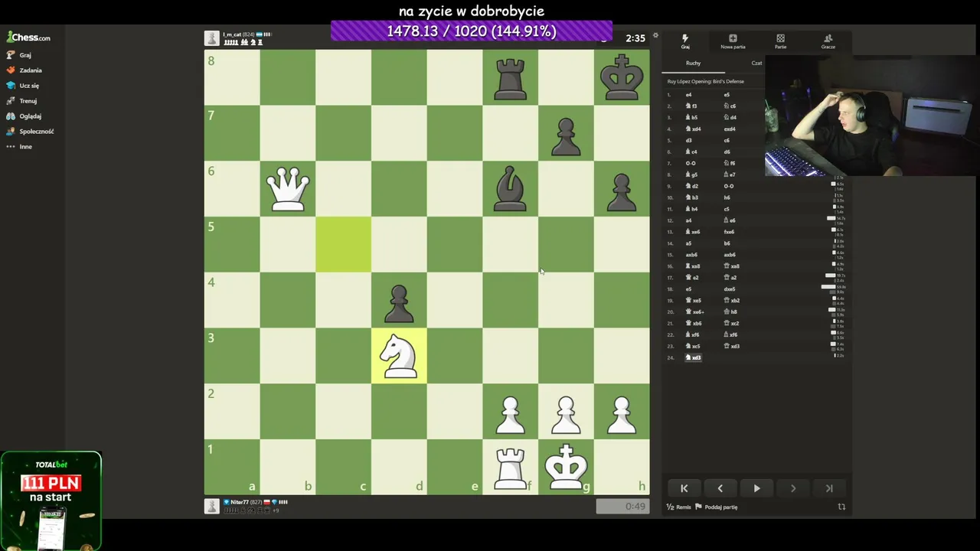Click the black pawn on h6
Viewport: 980px width, 551px height.
click(622, 189)
